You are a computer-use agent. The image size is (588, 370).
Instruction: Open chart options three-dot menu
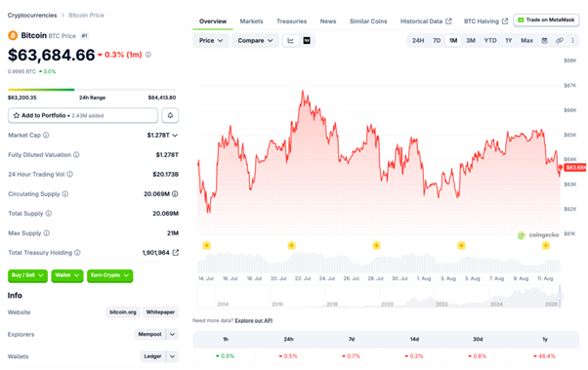[572, 40]
